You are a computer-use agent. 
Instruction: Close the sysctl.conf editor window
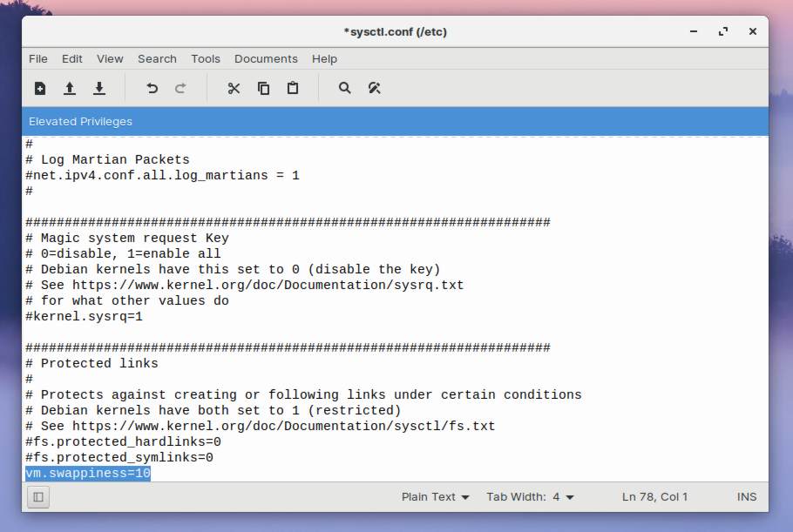pos(753,31)
